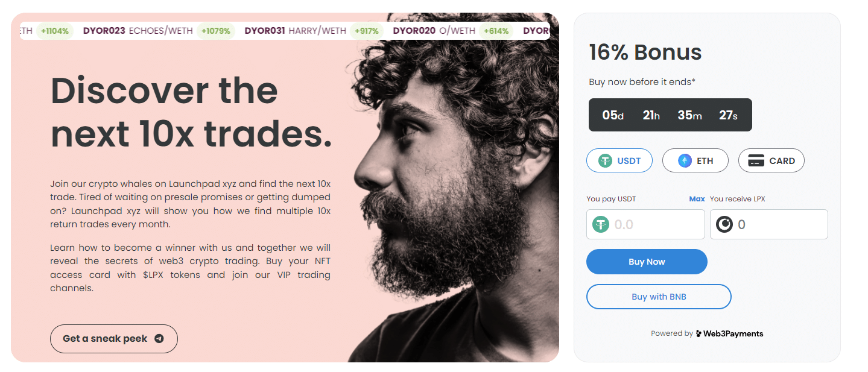Viewport: 868px width, 372px height.
Task: Click the Max link above pay field
Action: tap(697, 199)
